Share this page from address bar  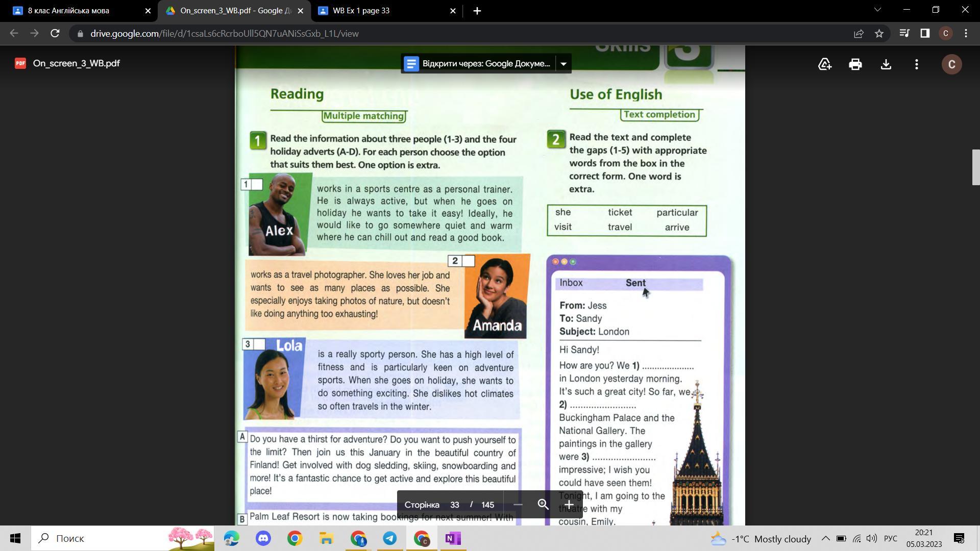point(859,34)
